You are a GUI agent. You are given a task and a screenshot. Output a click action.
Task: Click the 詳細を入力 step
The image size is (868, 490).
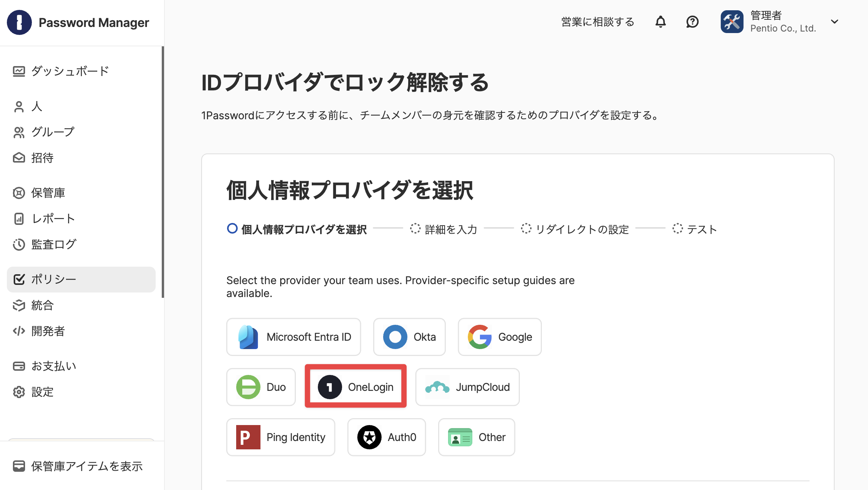443,229
